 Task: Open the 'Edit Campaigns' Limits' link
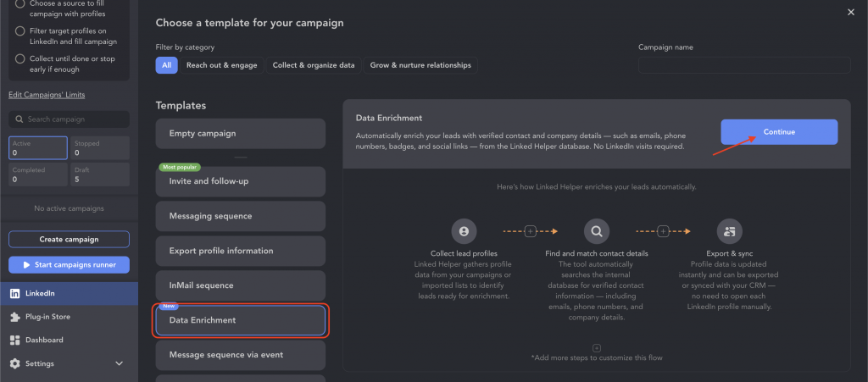pos(47,95)
